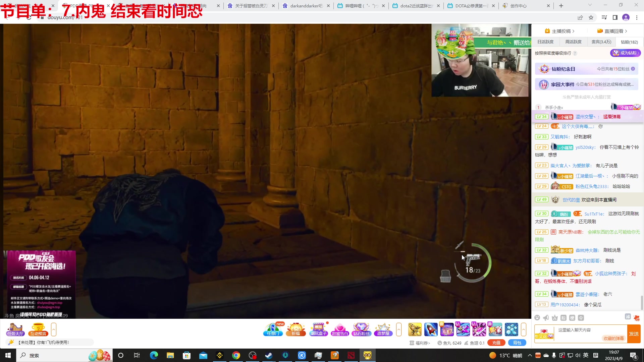
Task: Send the blue rocket gift
Action: click(x=431, y=329)
